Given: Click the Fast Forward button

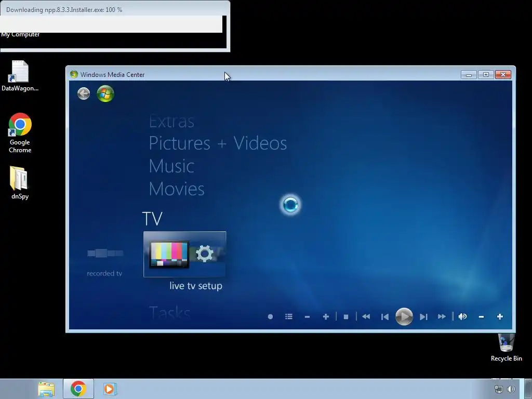Looking at the screenshot, I should [442, 316].
